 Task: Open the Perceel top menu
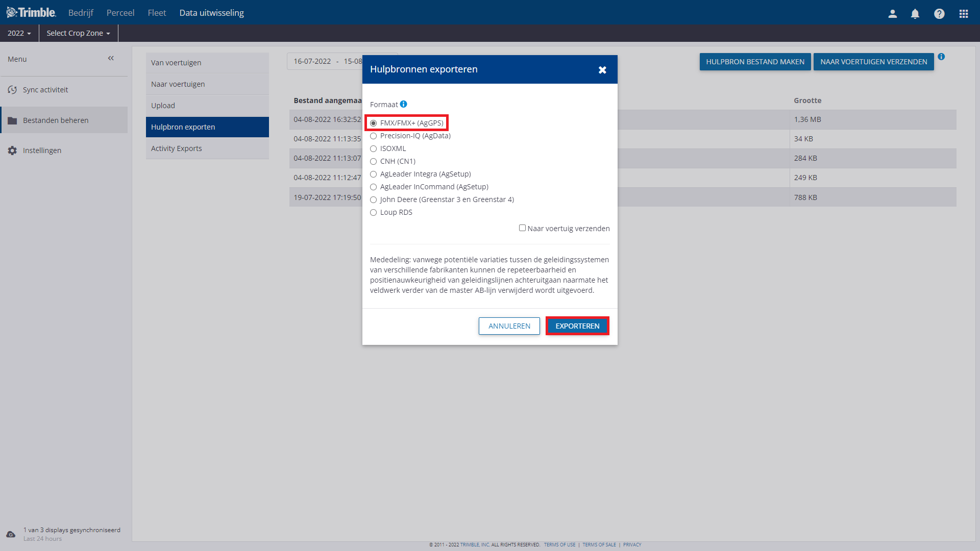(x=120, y=13)
